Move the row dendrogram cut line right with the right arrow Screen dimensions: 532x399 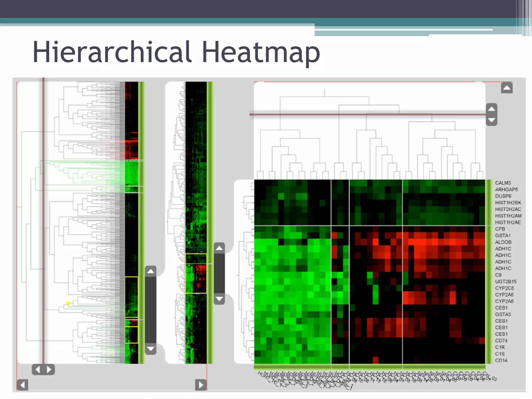[x=49, y=369]
